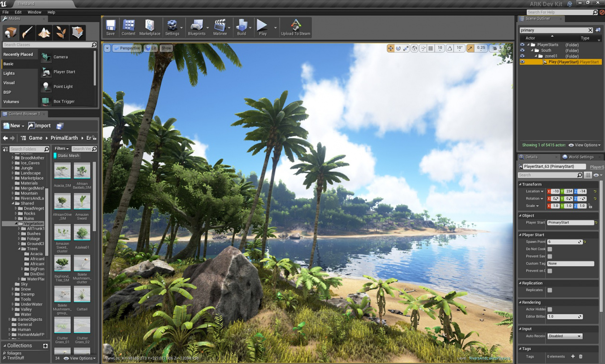Click the Import button

point(39,126)
